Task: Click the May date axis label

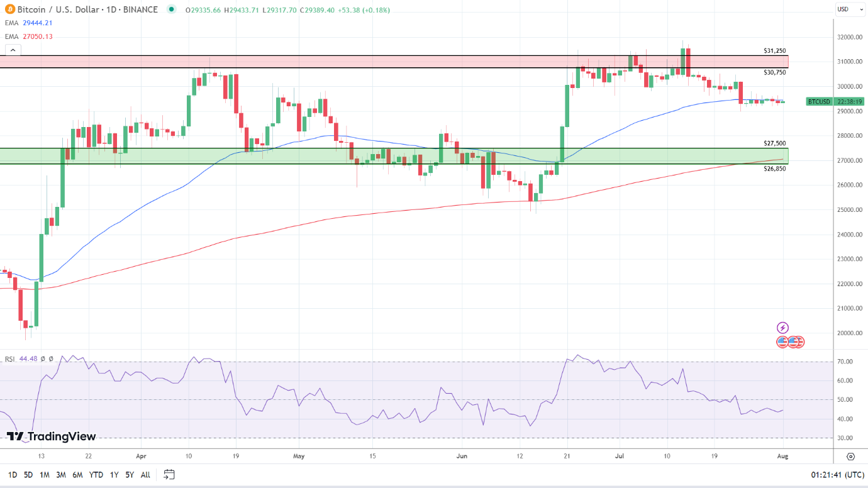Action: [x=299, y=457]
